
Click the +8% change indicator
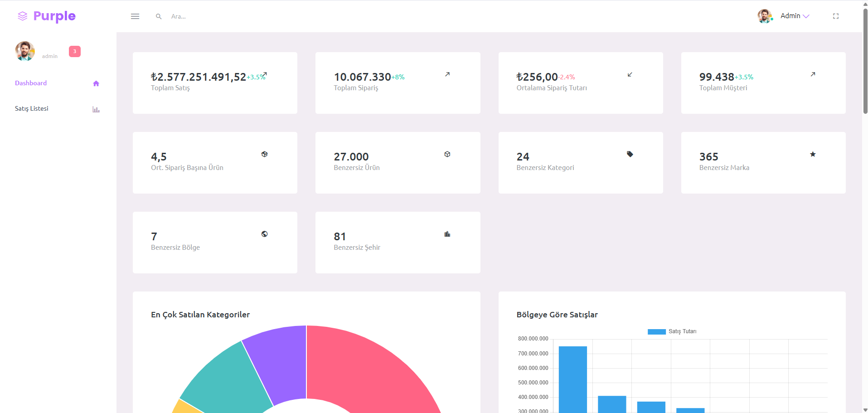tap(398, 78)
